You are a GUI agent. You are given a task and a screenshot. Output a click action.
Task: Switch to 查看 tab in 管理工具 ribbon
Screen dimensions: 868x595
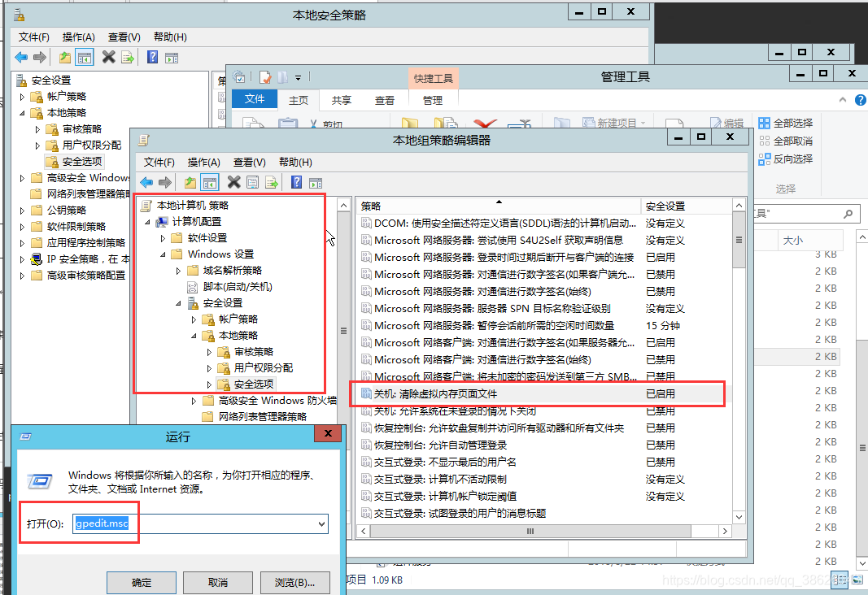[384, 100]
